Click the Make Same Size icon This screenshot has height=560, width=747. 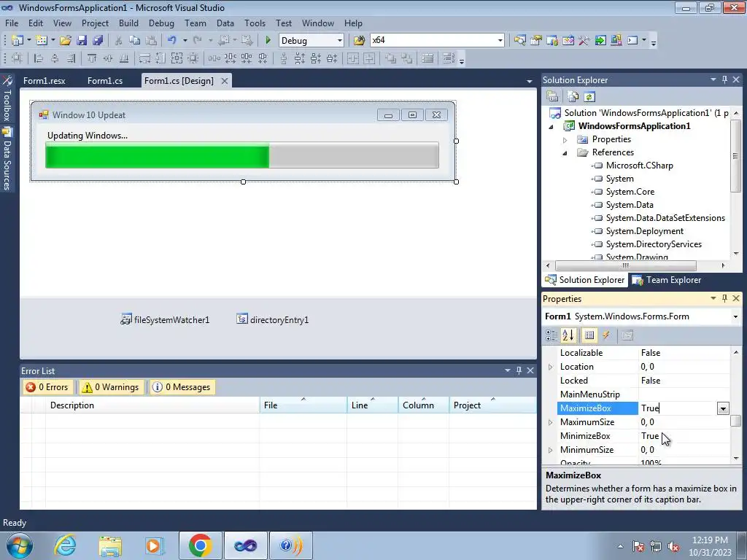[177, 58]
